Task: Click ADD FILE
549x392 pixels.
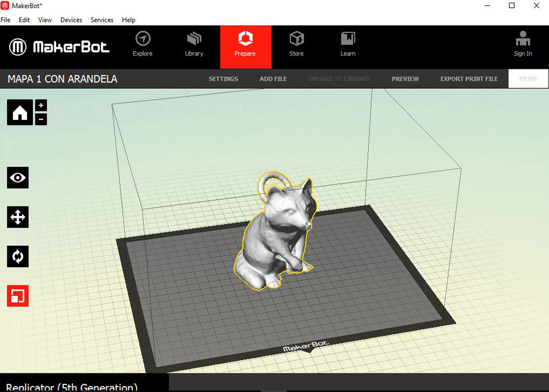Action: coord(273,79)
